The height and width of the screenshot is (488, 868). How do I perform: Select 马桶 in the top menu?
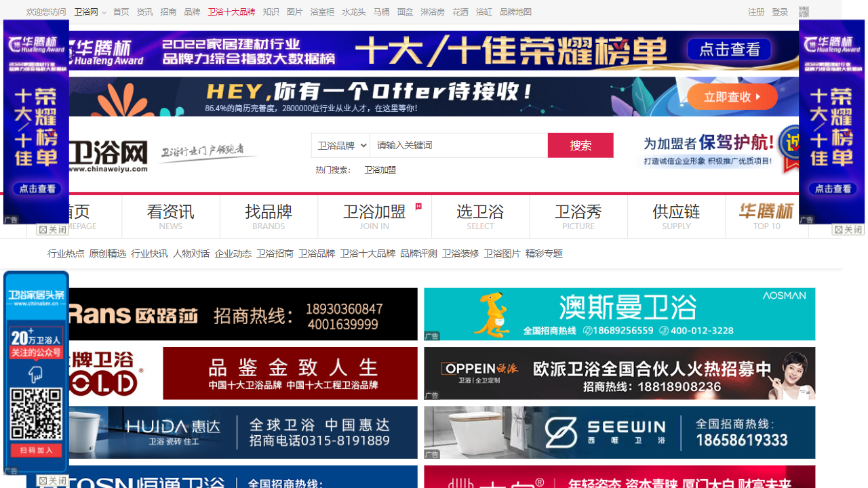click(381, 12)
